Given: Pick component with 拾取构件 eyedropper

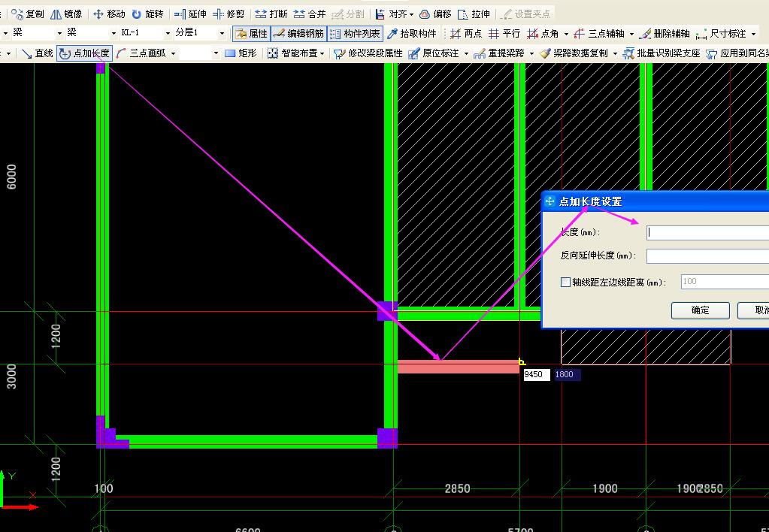Looking at the screenshot, I should [412, 33].
